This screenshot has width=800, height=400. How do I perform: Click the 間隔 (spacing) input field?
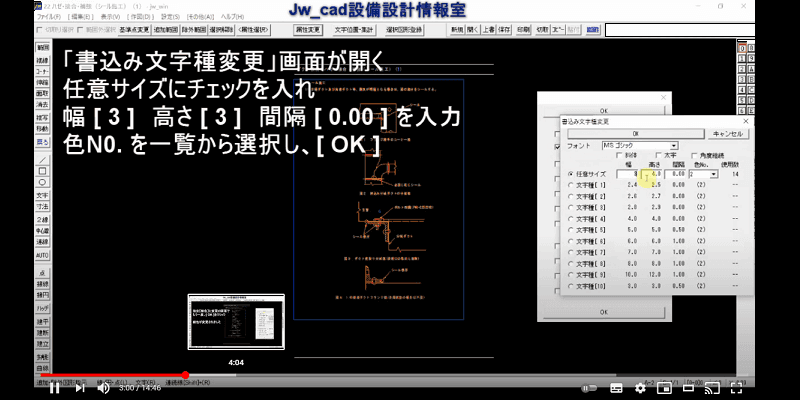676,174
